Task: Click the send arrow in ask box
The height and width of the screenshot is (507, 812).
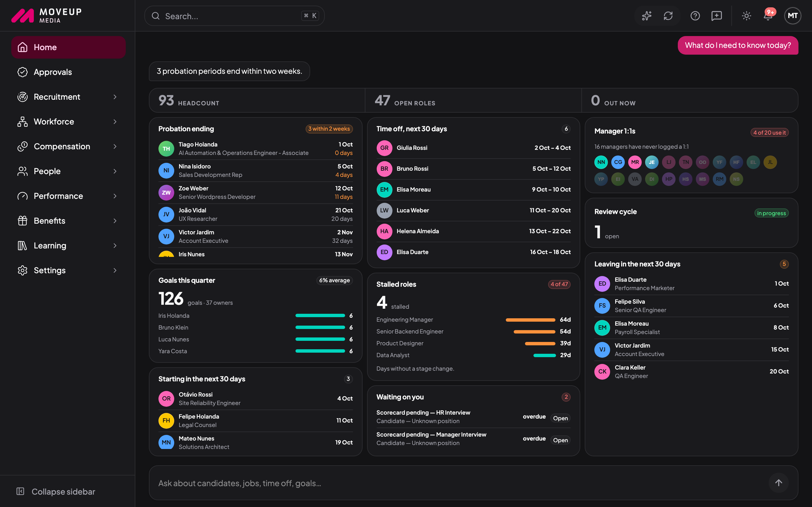Action: (778, 482)
